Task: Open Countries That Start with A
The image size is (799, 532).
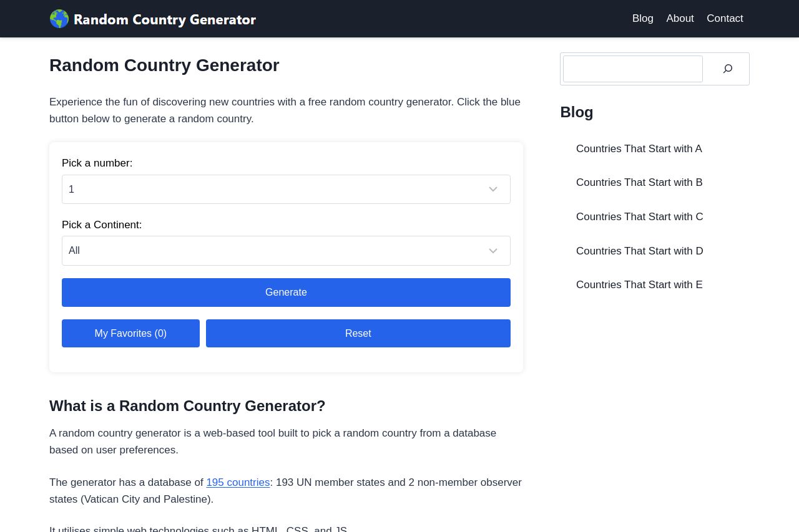Action: (639, 148)
